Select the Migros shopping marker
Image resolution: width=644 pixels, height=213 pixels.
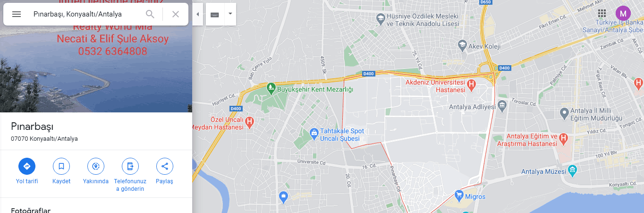458,195
